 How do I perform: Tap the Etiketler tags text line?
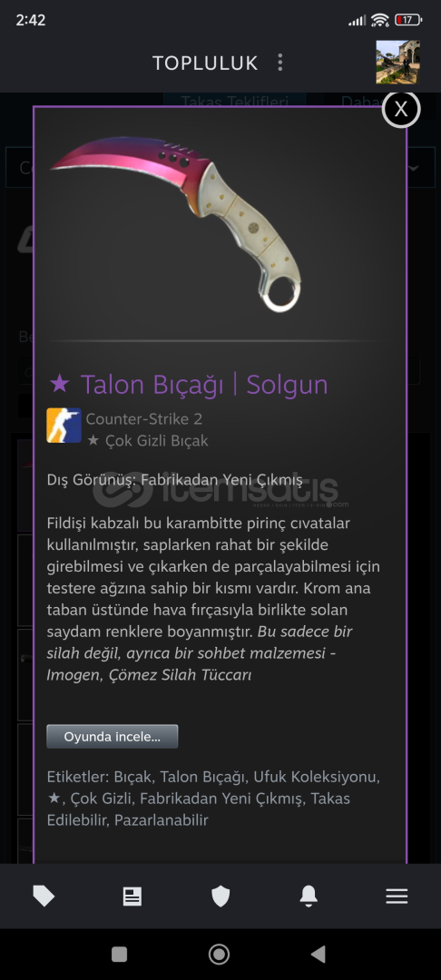[x=213, y=799]
